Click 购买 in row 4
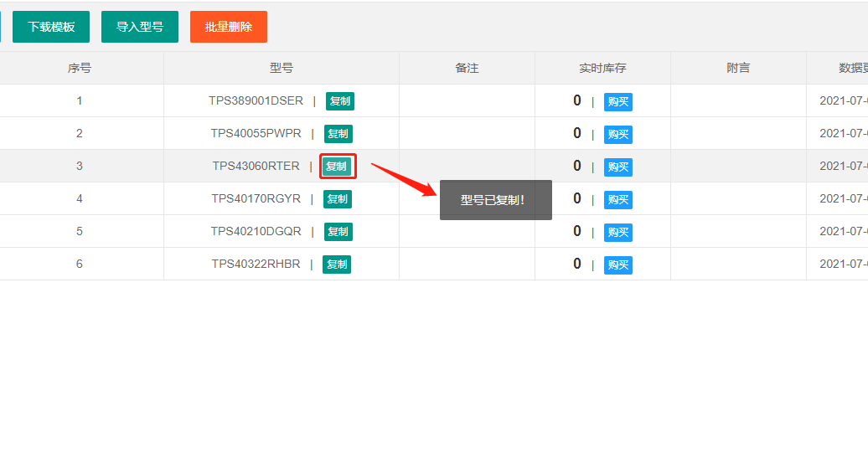This screenshot has height=452, width=868. 617,200
